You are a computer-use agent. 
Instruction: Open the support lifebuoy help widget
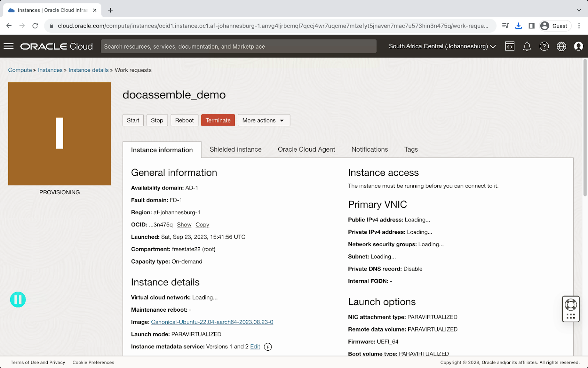point(571,309)
